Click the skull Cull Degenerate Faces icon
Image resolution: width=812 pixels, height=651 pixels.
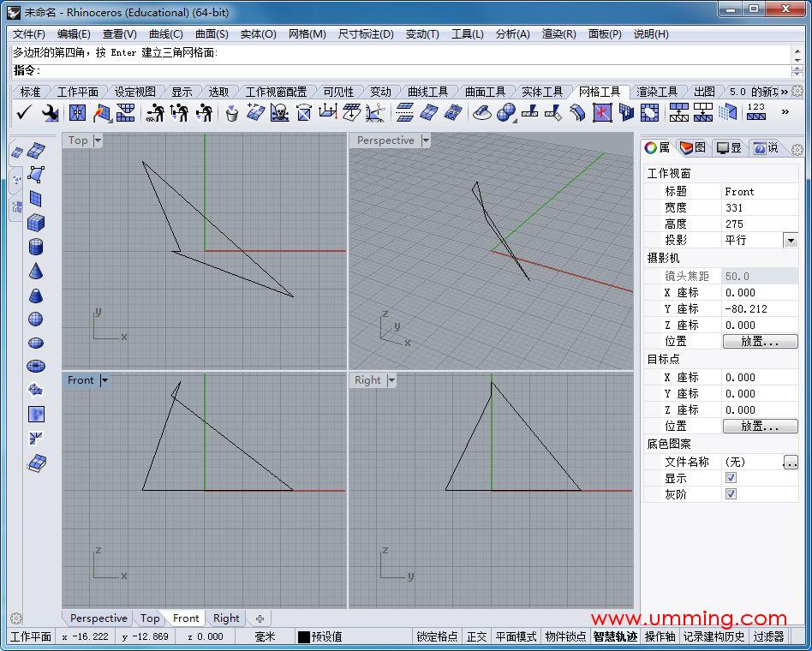point(279,112)
